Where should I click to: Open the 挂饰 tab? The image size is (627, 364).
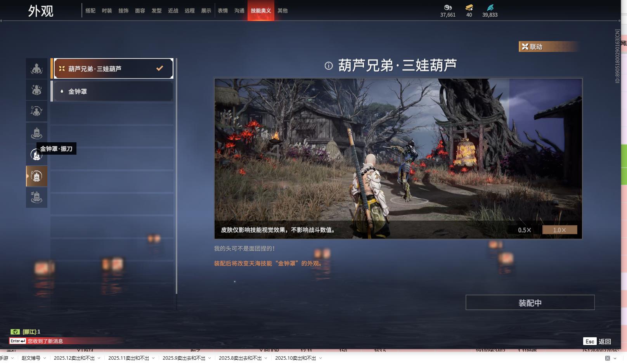[123, 11]
